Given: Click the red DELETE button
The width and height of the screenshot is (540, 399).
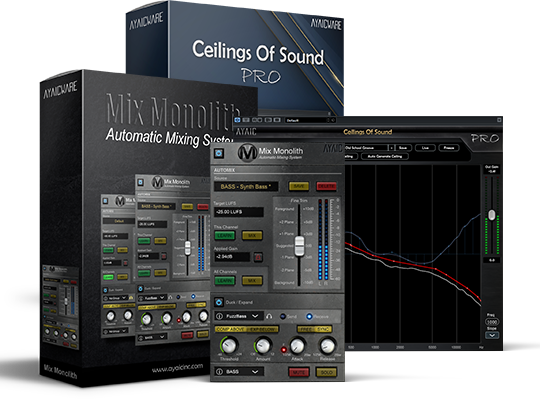Looking at the screenshot, I should click(326, 186).
